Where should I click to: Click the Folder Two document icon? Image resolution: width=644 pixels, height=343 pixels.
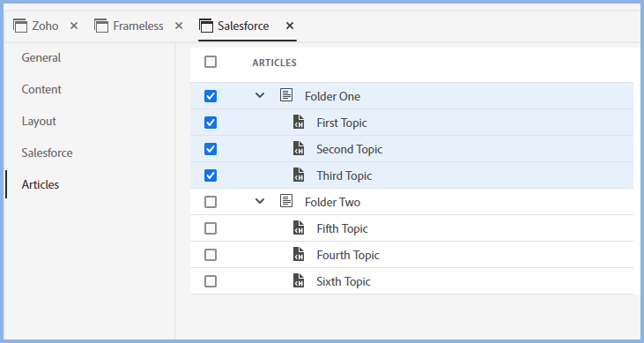pos(286,201)
